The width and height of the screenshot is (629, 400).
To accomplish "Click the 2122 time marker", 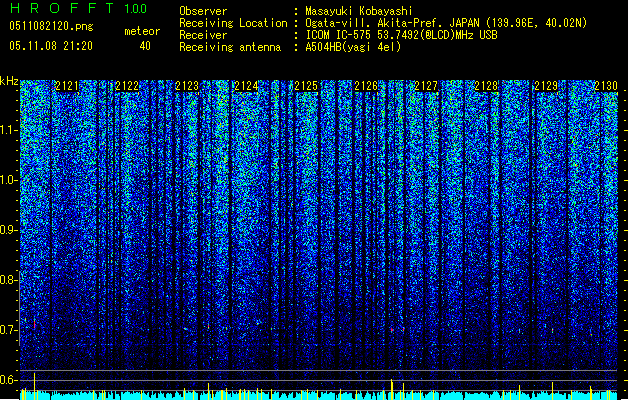I will click(127, 86).
